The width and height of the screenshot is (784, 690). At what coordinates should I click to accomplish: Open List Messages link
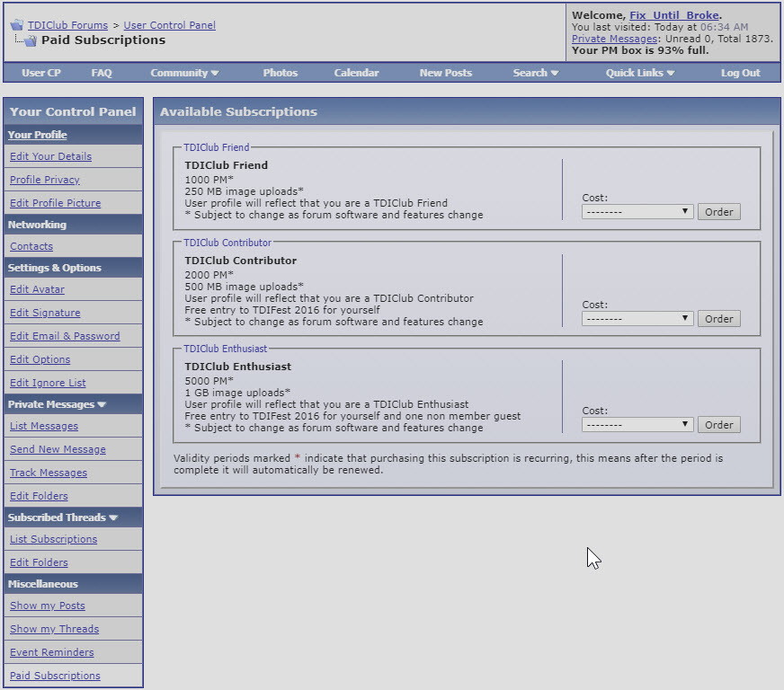tap(44, 426)
